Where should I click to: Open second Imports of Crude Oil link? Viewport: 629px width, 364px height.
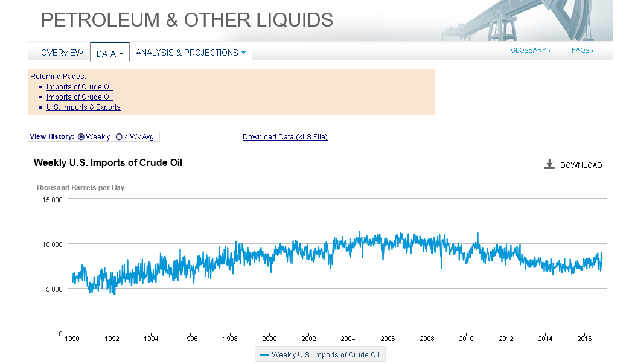coord(80,97)
